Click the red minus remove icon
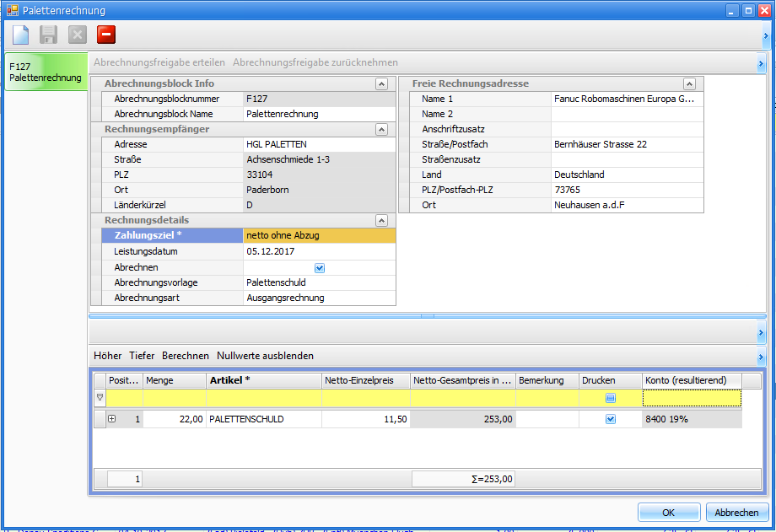776x532 pixels. (x=106, y=35)
